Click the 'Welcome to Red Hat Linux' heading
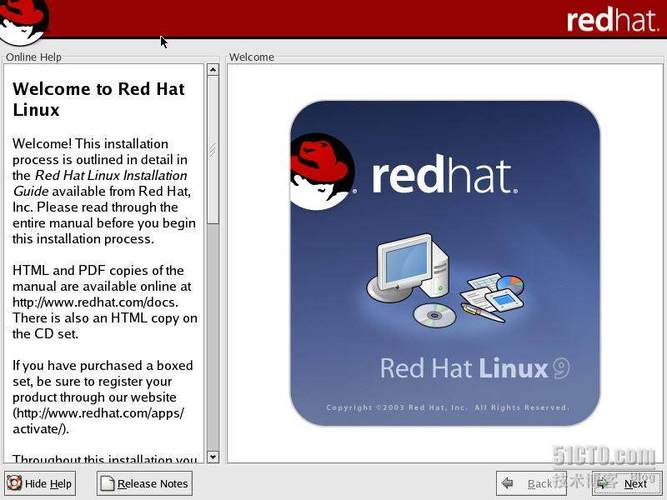Screen dimensions: 667x500 (x=99, y=100)
